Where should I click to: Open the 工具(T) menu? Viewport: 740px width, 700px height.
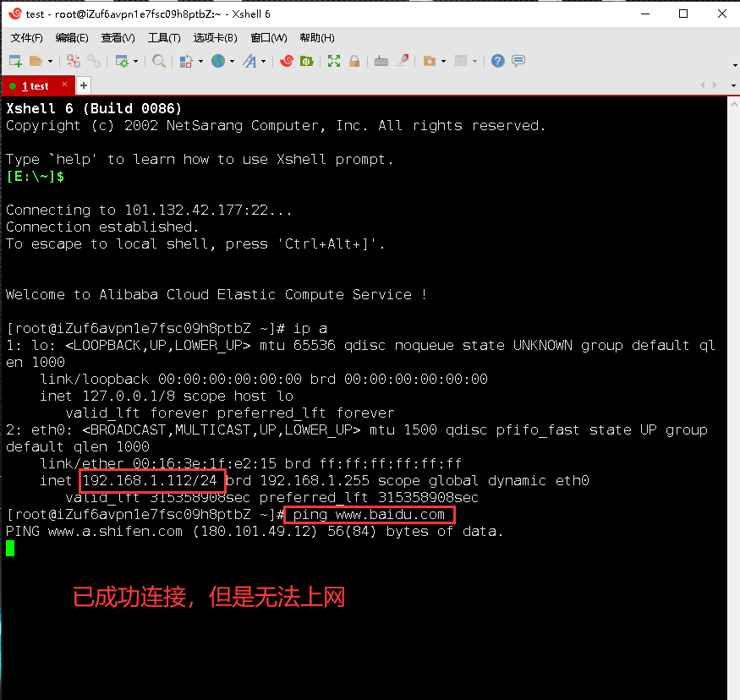click(x=164, y=38)
